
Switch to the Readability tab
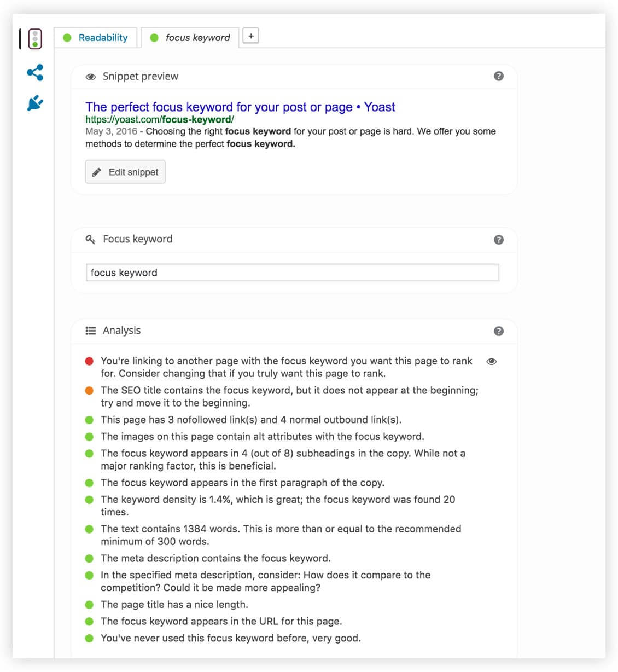pos(96,38)
